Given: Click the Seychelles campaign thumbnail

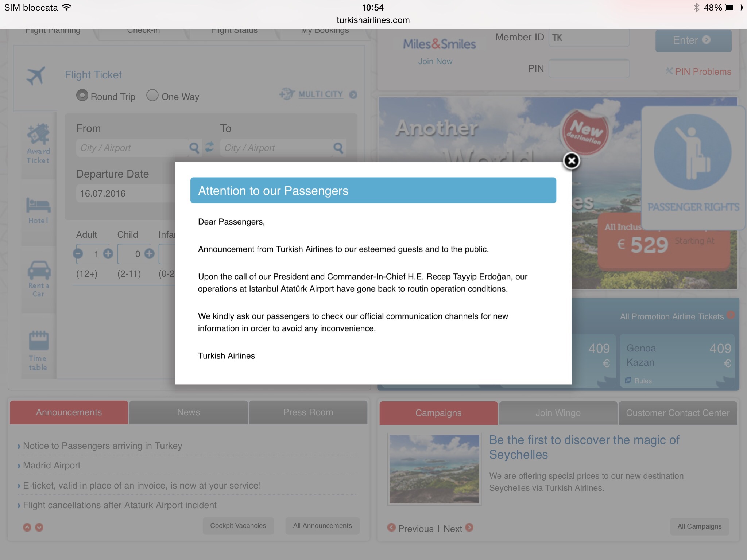Looking at the screenshot, I should (x=434, y=469).
